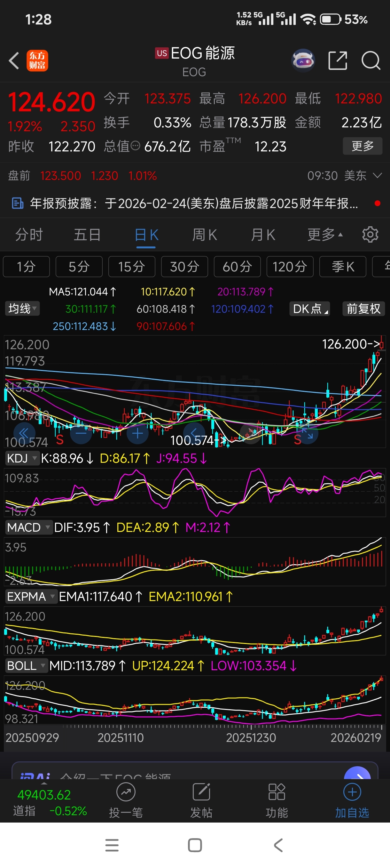Open the BOLL indicator dropdown
Image resolution: width=390 pixels, height=868 pixels.
[x=26, y=665]
